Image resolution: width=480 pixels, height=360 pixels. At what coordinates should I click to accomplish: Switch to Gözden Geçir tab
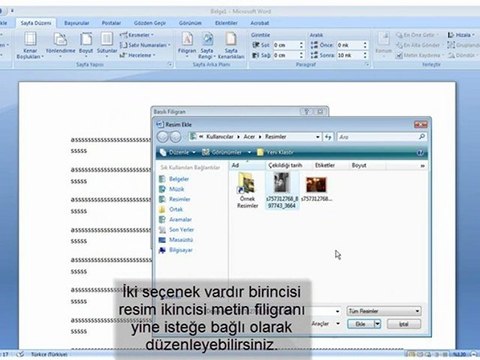tap(150, 23)
